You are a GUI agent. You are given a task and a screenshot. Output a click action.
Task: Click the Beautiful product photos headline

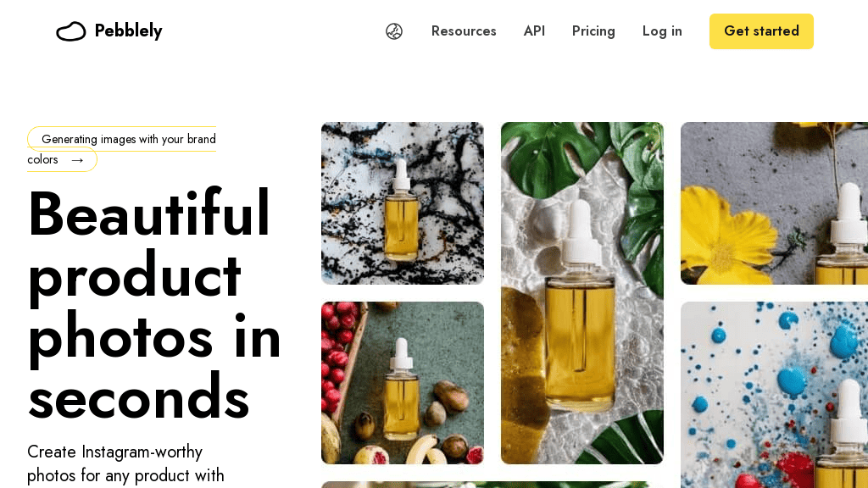154,307
